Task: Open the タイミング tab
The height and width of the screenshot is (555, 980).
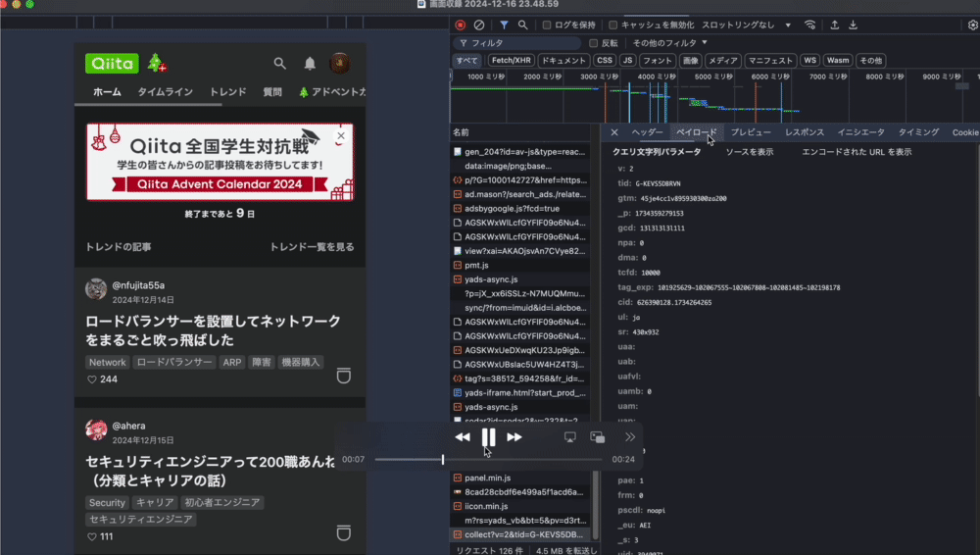Action: click(x=919, y=132)
